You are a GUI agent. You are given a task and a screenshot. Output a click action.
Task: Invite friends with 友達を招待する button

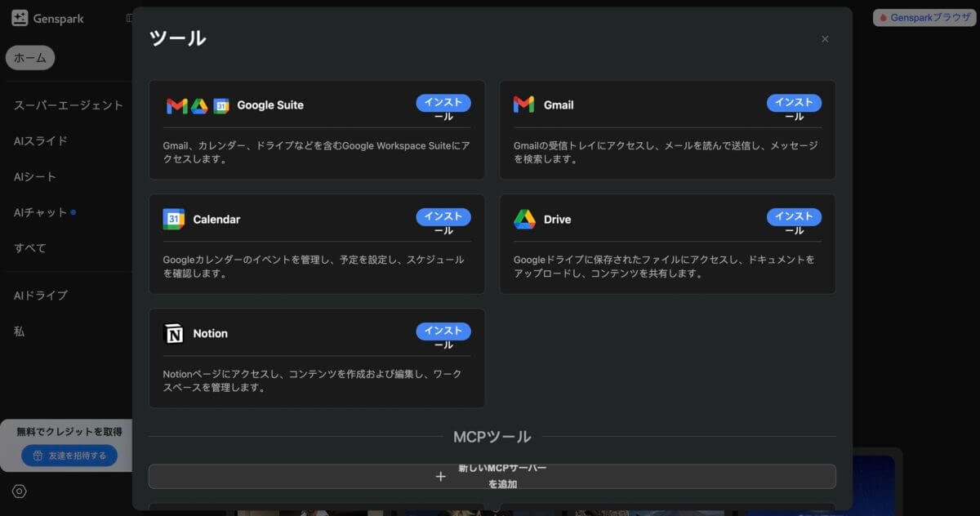click(69, 456)
